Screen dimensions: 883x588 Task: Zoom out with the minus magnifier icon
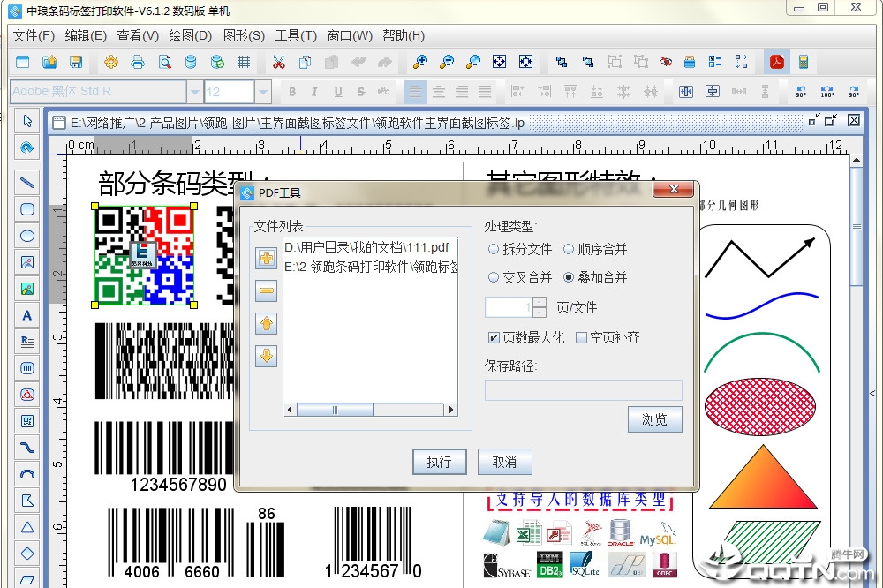[x=447, y=62]
